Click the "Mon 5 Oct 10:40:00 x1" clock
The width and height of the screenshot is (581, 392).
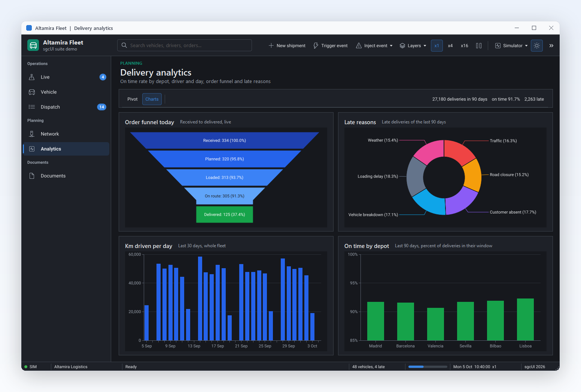coord(475,367)
